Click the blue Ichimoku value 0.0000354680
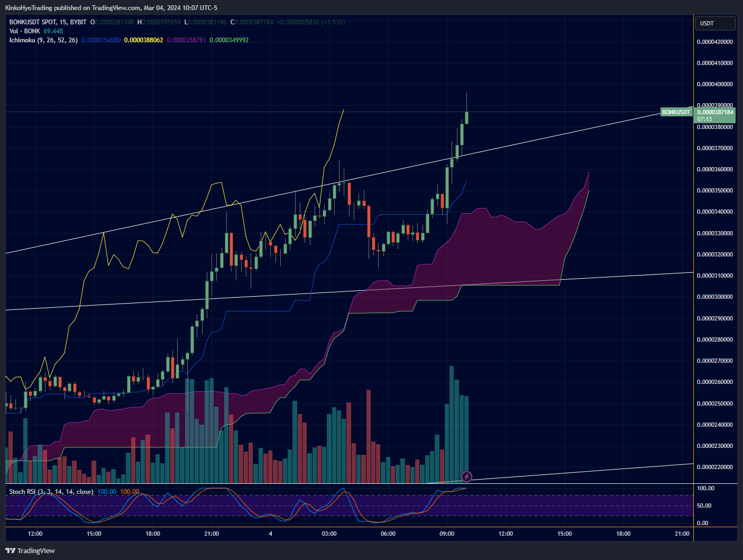Image resolution: width=743 pixels, height=560 pixels. coord(101,40)
